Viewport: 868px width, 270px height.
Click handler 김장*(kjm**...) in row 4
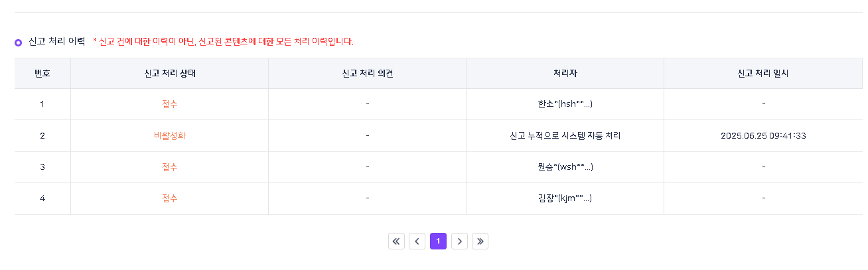click(565, 198)
